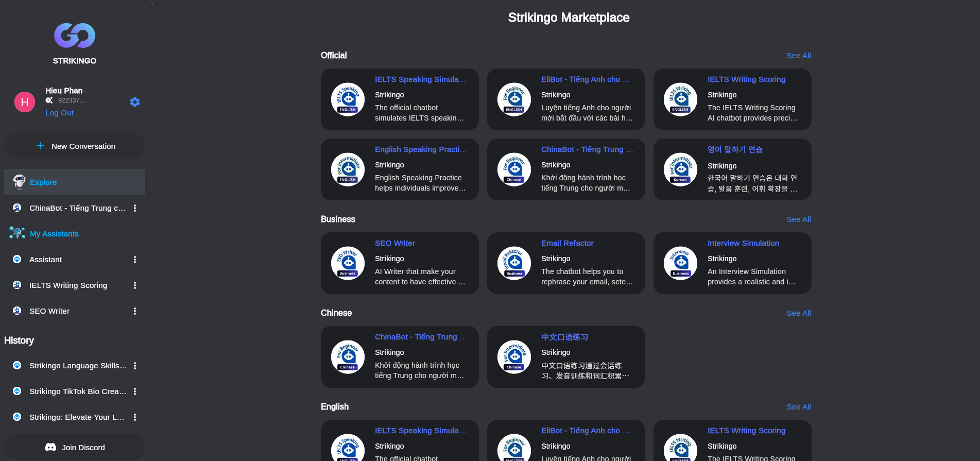The height and width of the screenshot is (461, 980).
Task: Open options for Strikingo: Elevate Your history
Action: (135, 417)
